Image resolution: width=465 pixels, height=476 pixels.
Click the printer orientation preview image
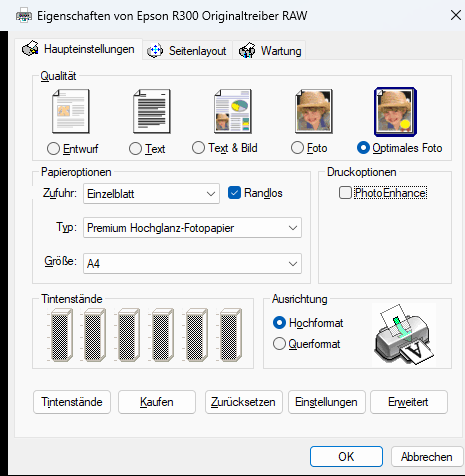404,334
